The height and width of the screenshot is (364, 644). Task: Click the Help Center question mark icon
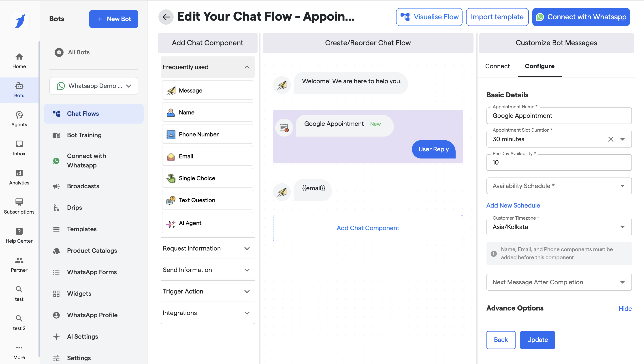[x=19, y=231]
